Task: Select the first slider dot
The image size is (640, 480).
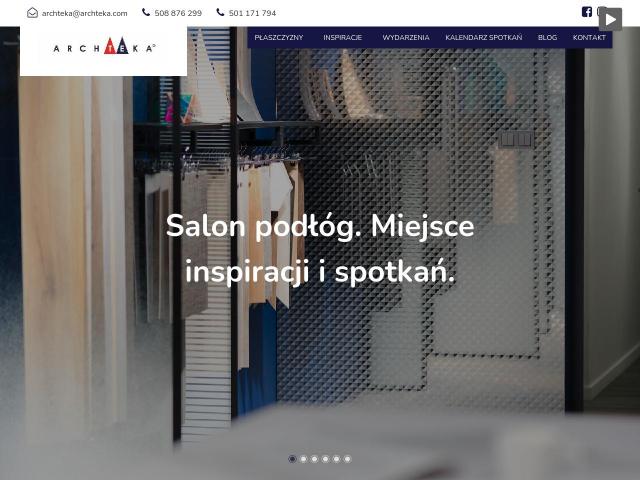Action: pos(292,459)
